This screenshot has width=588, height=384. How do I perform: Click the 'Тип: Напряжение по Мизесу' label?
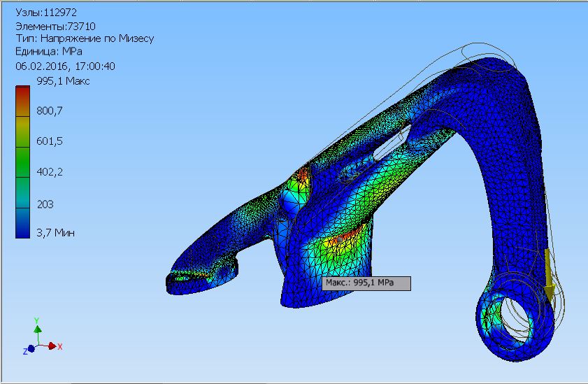click(x=85, y=38)
